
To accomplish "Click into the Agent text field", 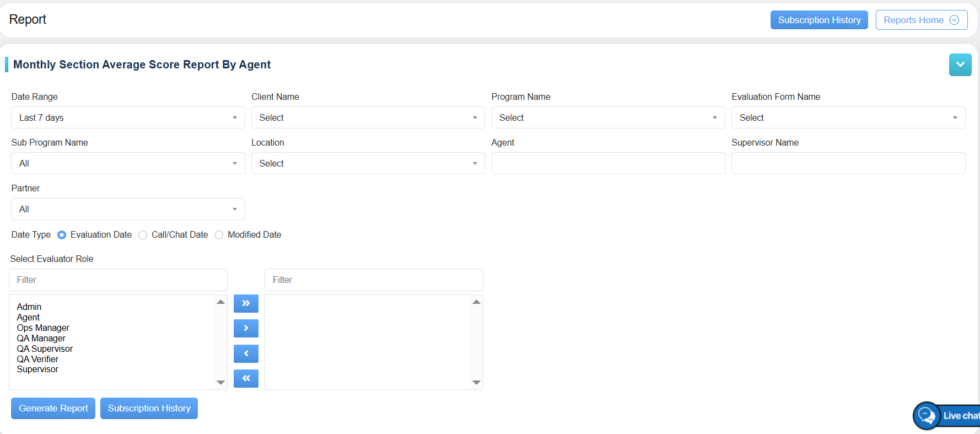I will [607, 163].
